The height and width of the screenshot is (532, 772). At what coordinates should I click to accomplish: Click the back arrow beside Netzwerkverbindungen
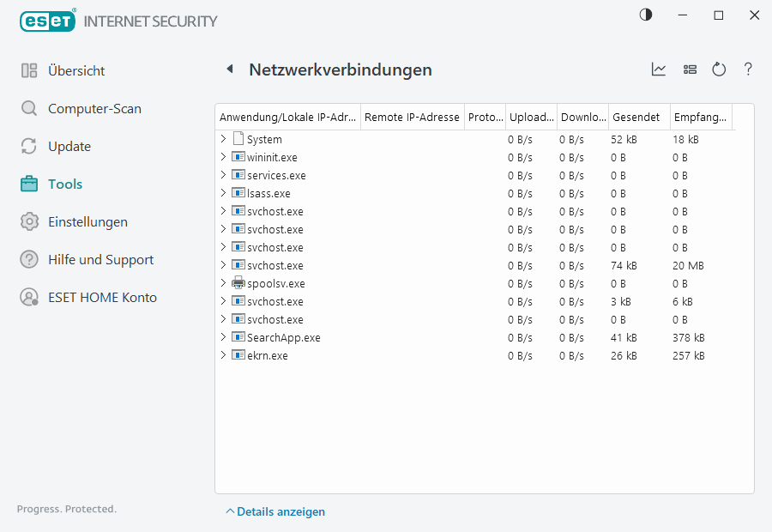pyautogui.click(x=230, y=70)
